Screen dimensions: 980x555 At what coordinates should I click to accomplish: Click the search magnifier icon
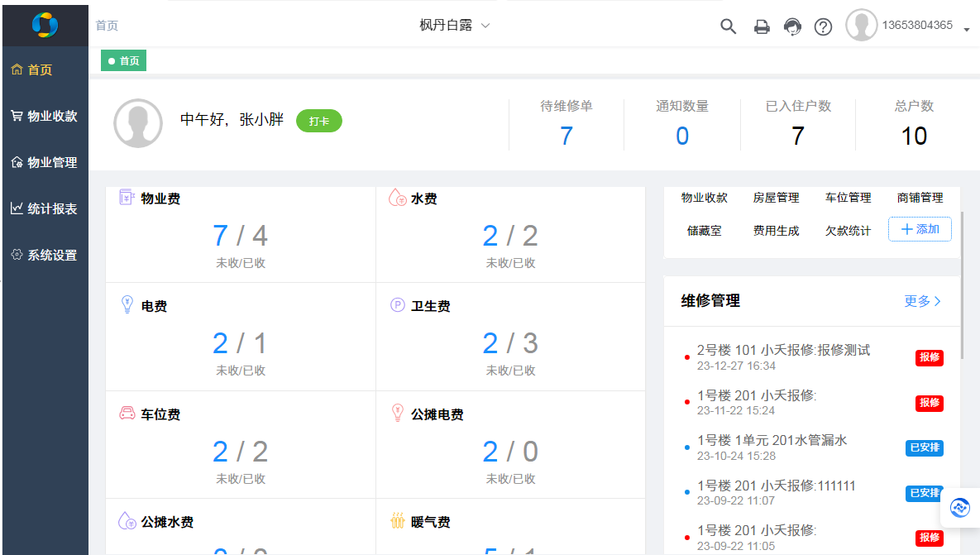(x=728, y=26)
